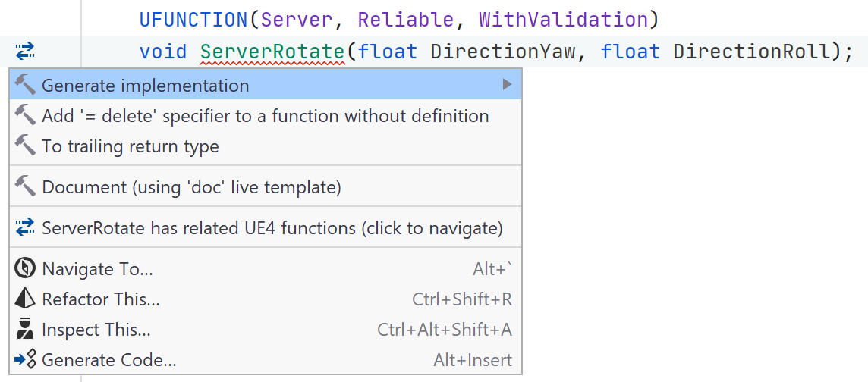Click hammer icon next to '= delete' specifier

(x=25, y=115)
